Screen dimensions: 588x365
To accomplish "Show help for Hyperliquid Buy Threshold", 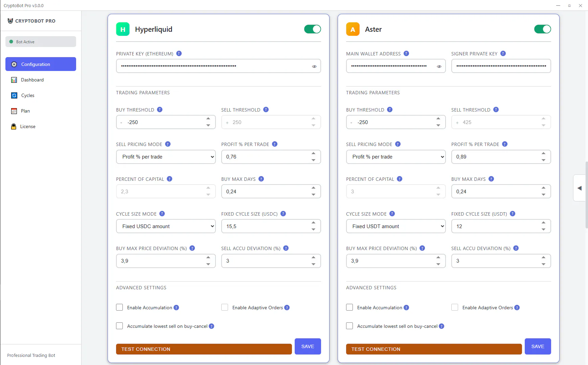I will (160, 109).
